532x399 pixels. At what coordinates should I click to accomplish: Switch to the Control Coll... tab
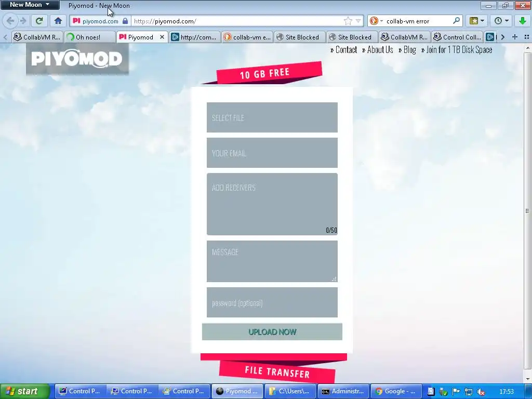[457, 37]
